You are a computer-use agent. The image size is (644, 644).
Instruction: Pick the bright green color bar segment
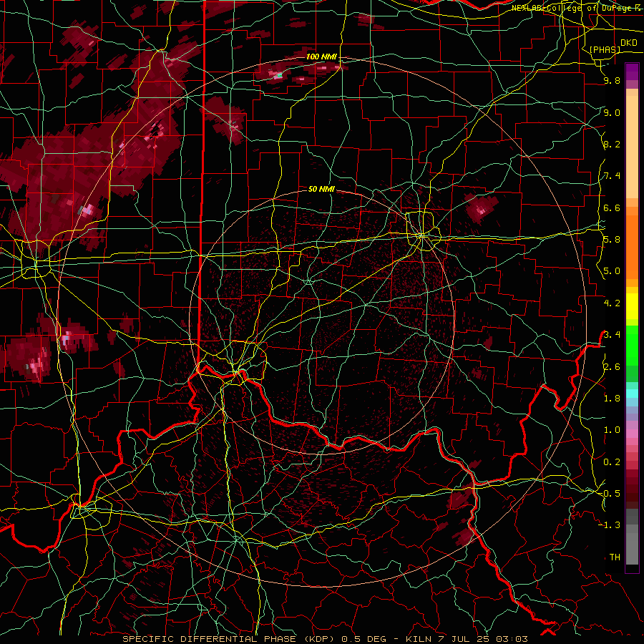pyautogui.click(x=632, y=345)
